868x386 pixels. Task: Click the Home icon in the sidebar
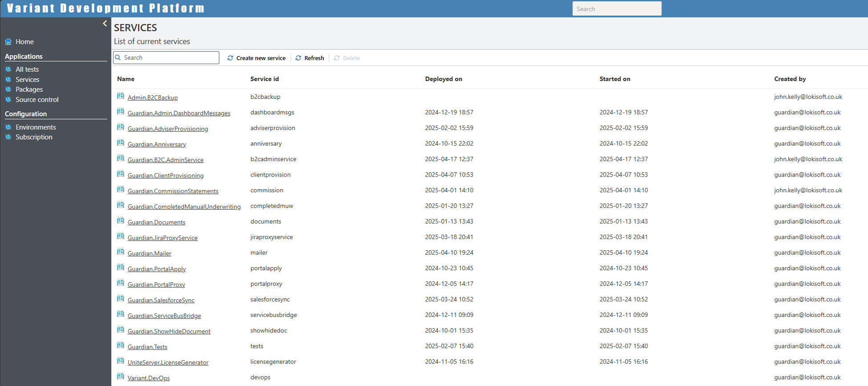coord(8,42)
